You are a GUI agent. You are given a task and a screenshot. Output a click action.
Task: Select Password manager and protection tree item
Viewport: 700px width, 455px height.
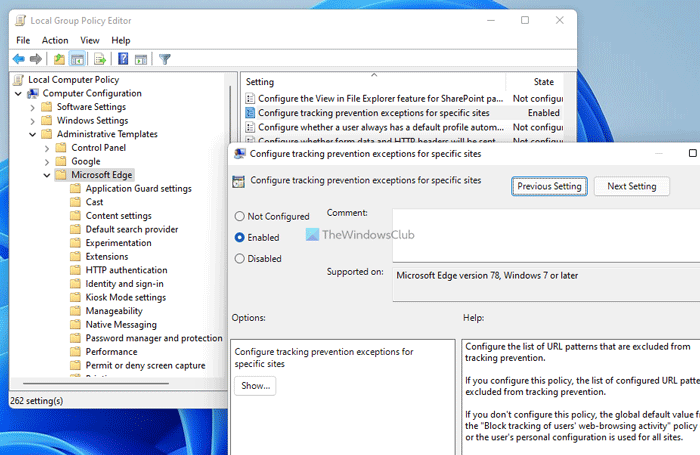[154, 338]
